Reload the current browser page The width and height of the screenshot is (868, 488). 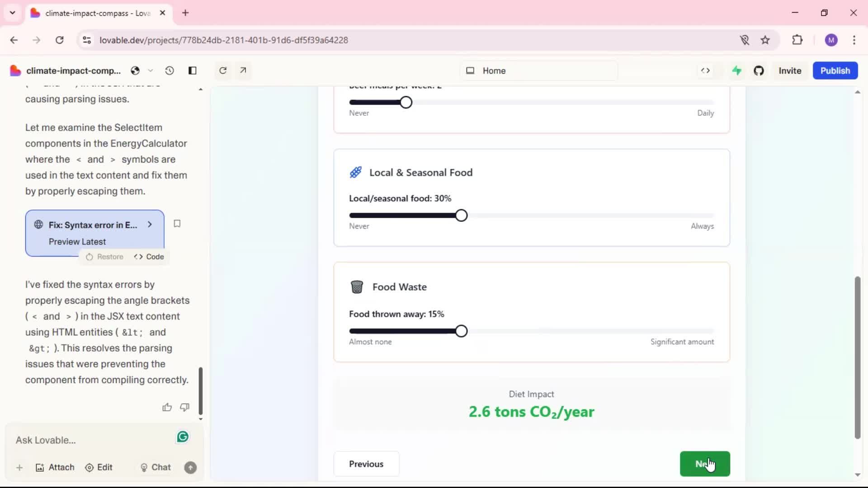click(59, 40)
